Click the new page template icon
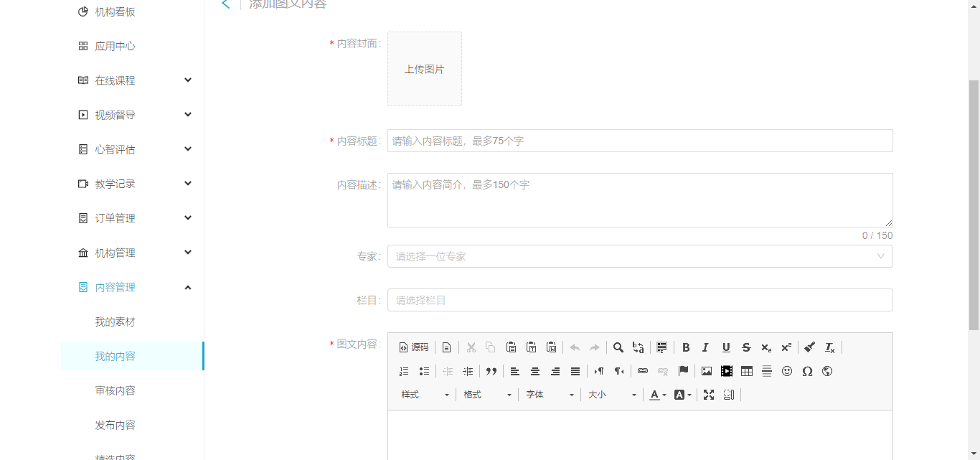Screen dimensions: 980x460 (446, 347)
